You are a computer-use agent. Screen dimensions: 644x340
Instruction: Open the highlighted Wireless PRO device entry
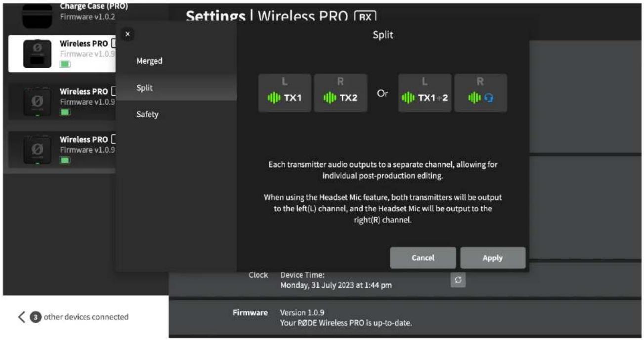(62, 53)
